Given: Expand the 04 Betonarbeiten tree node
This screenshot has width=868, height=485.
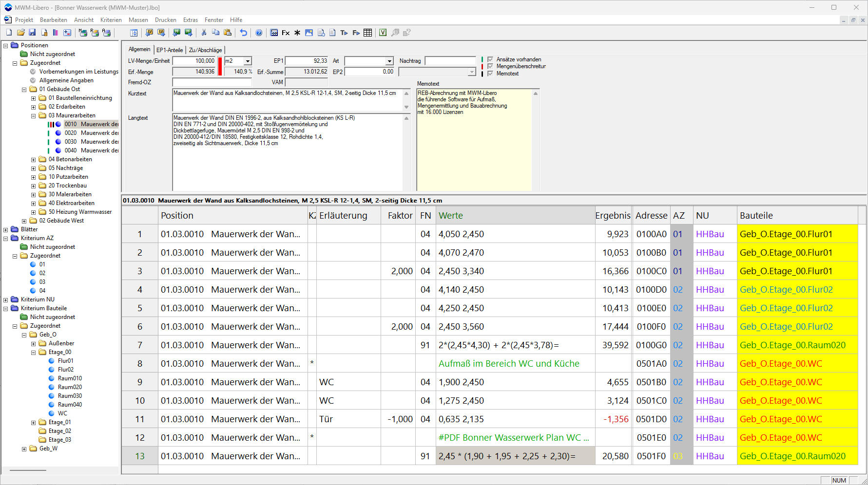Looking at the screenshot, I should tap(33, 160).
